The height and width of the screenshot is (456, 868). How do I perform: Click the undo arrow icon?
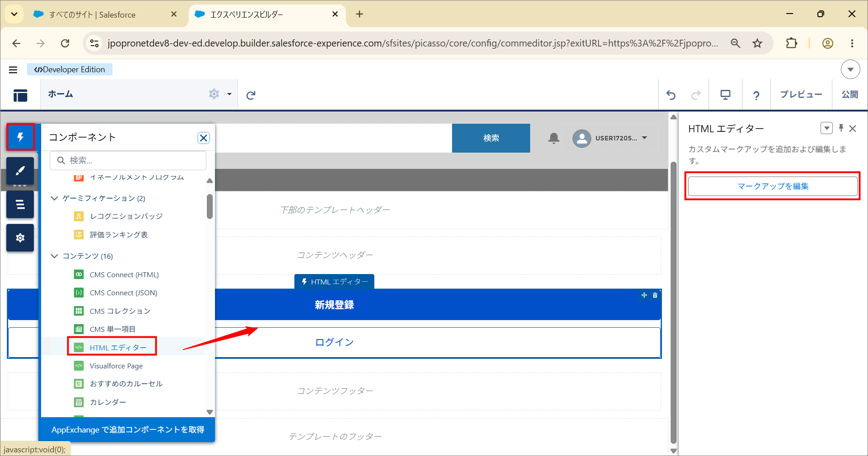pos(671,95)
